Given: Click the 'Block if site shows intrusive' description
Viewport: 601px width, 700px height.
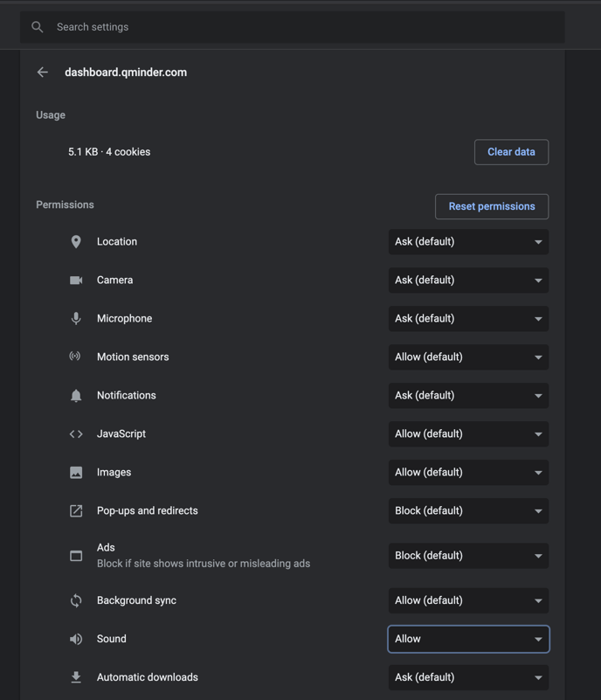Looking at the screenshot, I should pyautogui.click(x=204, y=564).
